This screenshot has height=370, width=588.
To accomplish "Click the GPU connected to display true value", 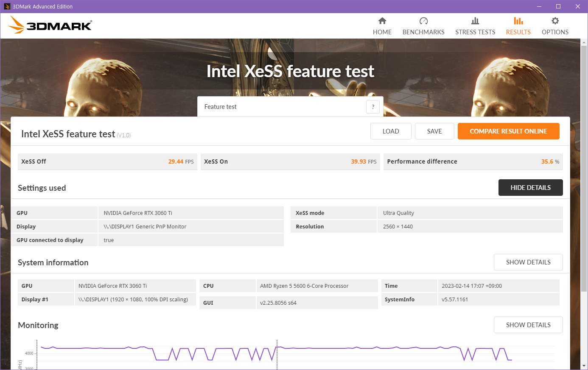I will click(x=109, y=240).
